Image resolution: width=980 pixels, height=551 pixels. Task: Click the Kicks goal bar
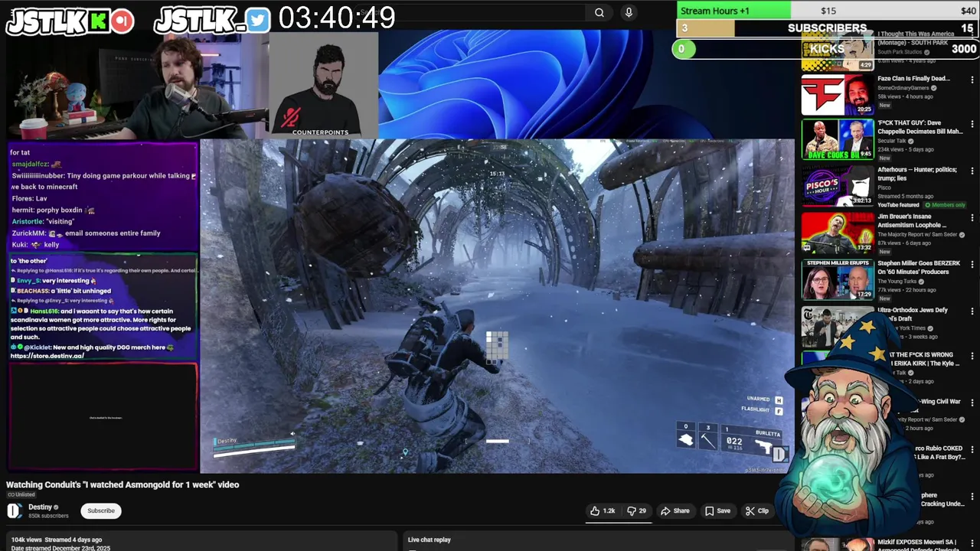point(827,49)
